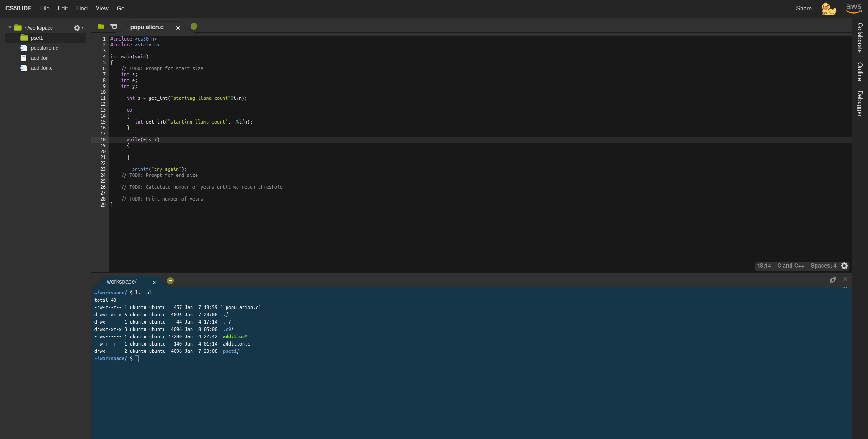Switch to population.c editor tab
868x439 pixels.
point(147,27)
